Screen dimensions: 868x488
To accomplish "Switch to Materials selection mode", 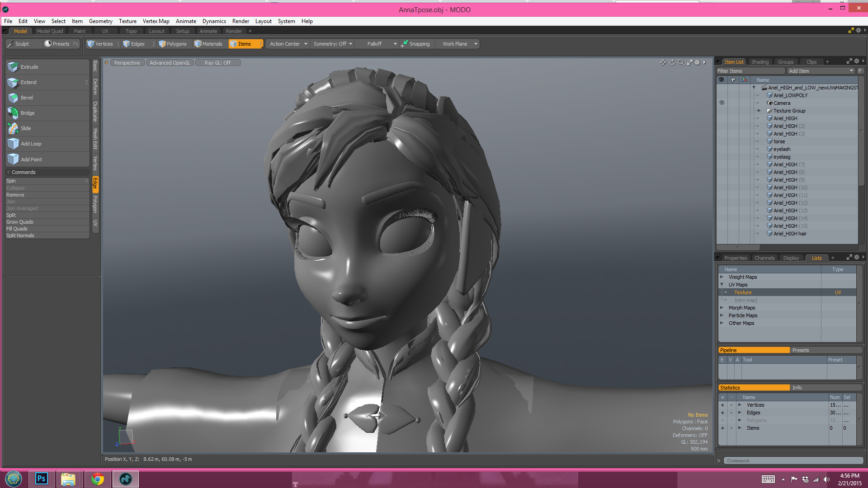I will tap(208, 44).
